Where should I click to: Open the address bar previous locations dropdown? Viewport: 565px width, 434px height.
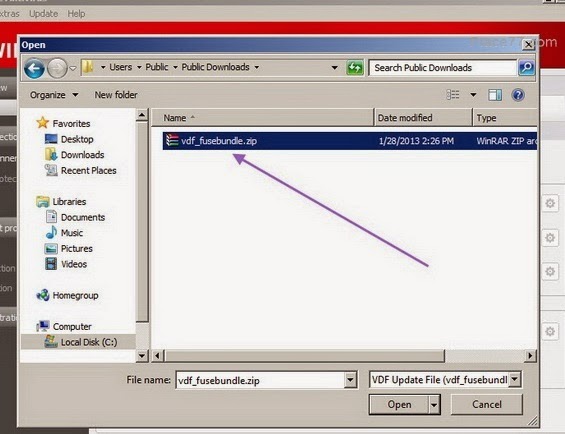point(334,67)
